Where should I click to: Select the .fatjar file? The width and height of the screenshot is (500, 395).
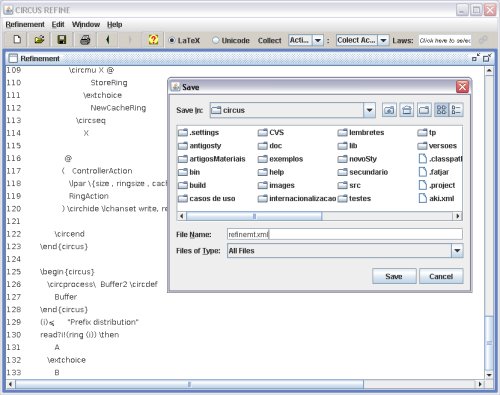pyautogui.click(x=434, y=172)
